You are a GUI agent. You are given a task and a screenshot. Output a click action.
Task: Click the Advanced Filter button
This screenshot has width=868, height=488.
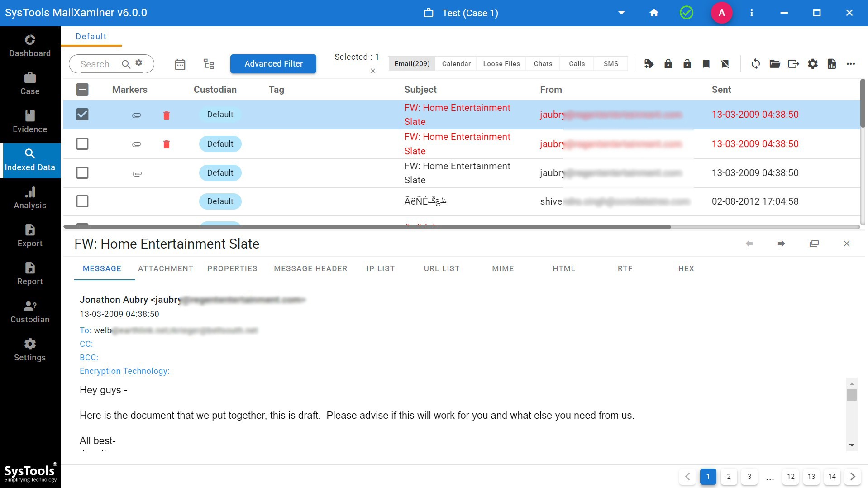pos(273,64)
